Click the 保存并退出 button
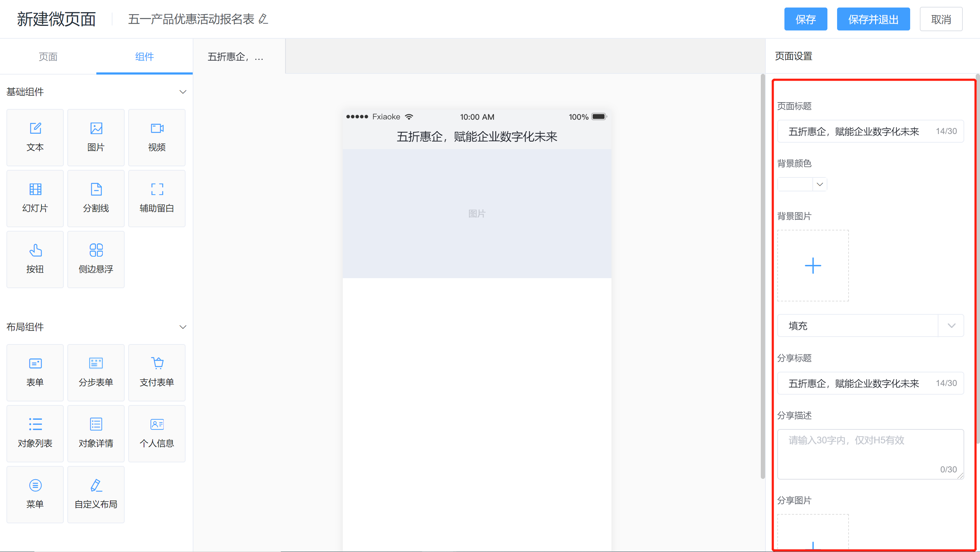Viewport: 980px width, 552px height. point(874,19)
